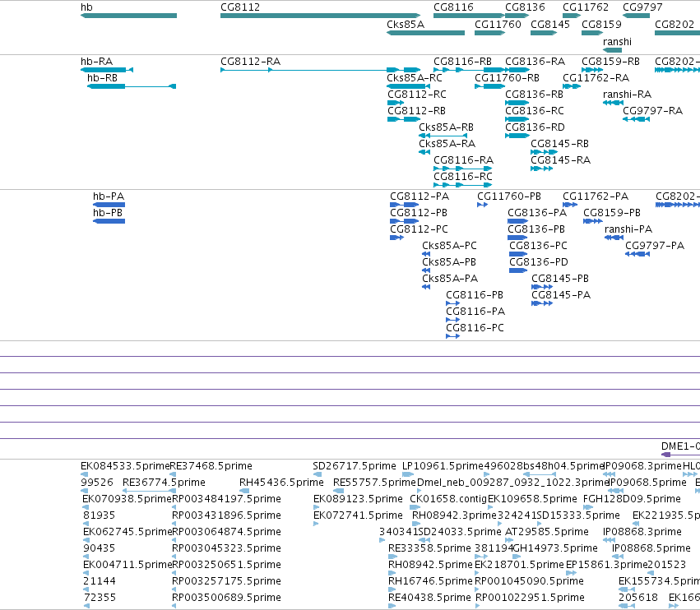This screenshot has height=610, width=700.
Task: Click the CG8159 gene feature
Action: coord(592,33)
